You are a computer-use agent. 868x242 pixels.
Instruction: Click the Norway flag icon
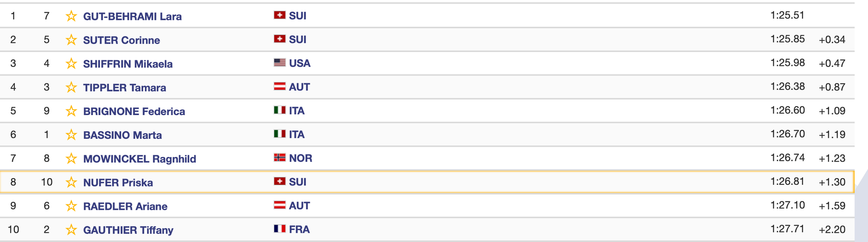[280, 157]
